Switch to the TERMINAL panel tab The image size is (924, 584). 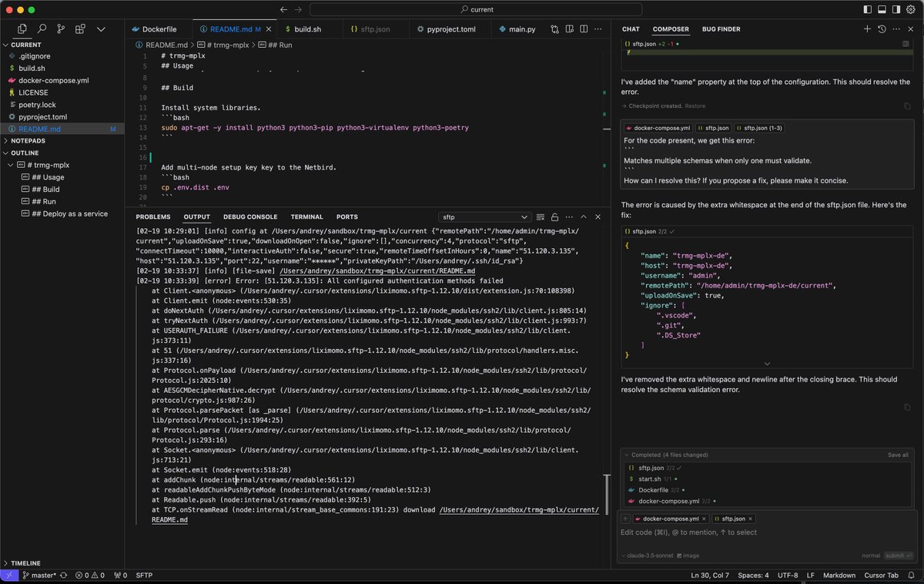306,217
